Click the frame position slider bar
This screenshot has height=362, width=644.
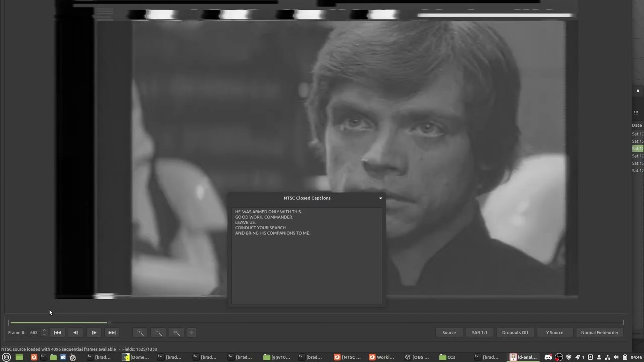[x=316, y=322]
